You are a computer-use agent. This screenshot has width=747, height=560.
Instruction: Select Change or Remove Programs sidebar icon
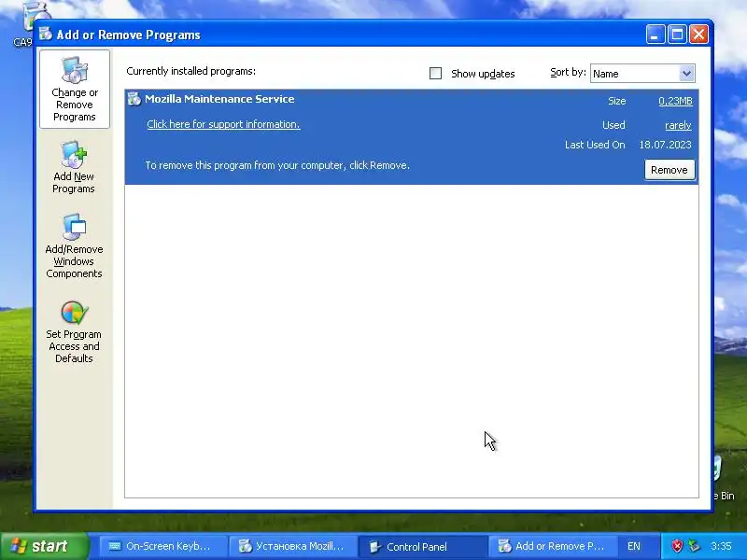[75, 89]
